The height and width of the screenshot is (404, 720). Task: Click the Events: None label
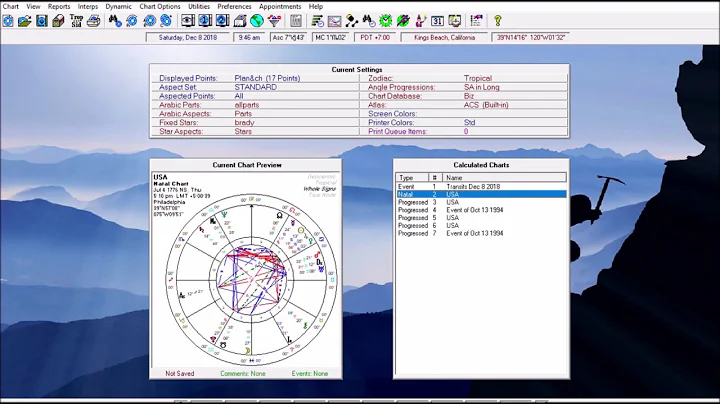coord(310,374)
